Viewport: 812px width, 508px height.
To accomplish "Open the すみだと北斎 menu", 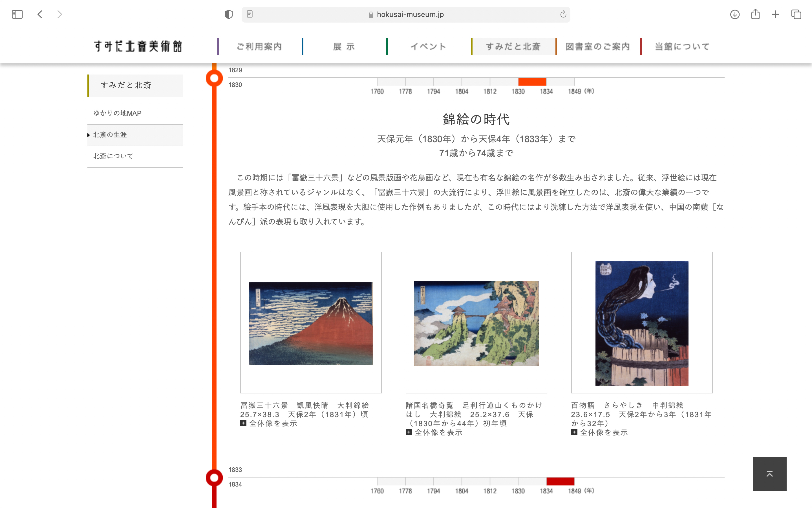I will [x=513, y=46].
